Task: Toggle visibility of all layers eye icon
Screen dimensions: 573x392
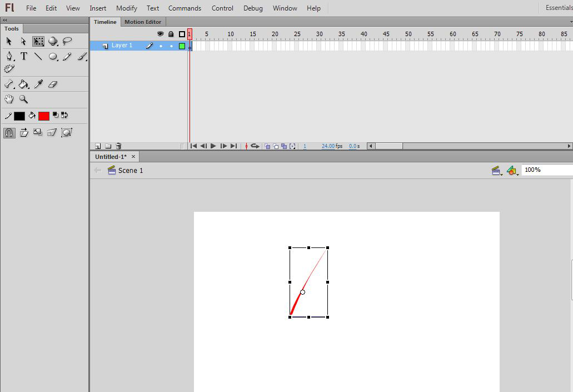Action: click(161, 34)
